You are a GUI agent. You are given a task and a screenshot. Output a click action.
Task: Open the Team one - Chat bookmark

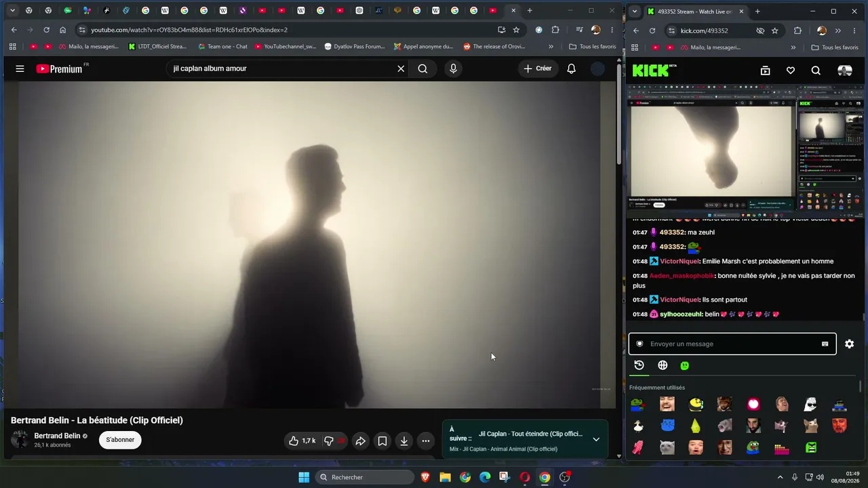222,47
